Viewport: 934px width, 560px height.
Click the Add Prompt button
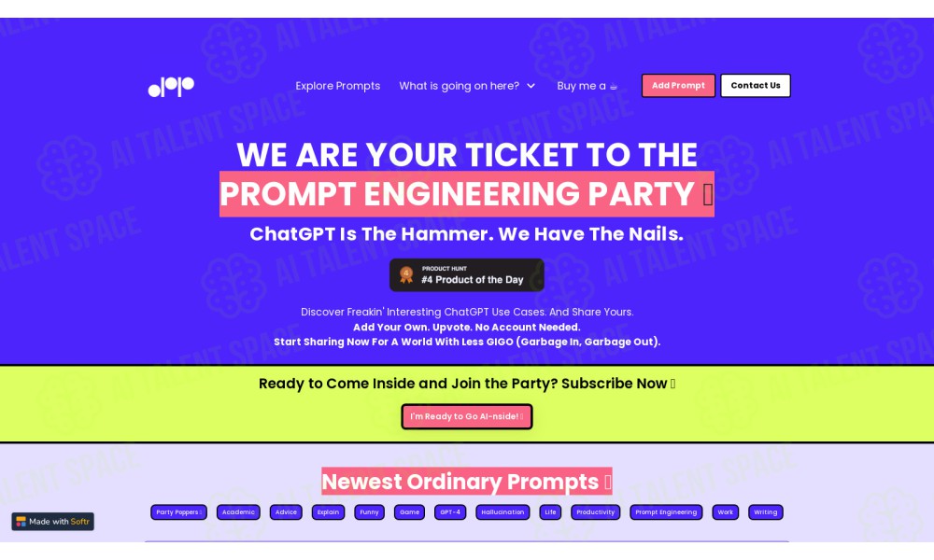pos(678,86)
